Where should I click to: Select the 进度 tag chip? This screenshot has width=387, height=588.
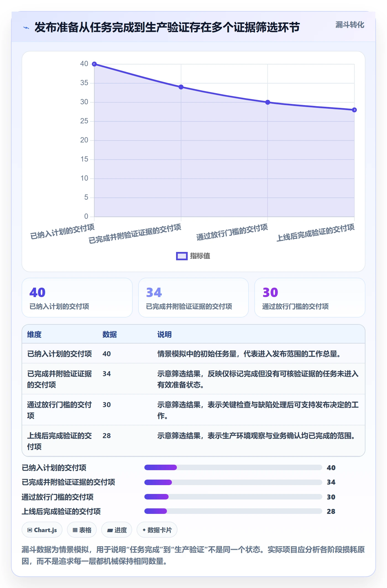(x=117, y=530)
